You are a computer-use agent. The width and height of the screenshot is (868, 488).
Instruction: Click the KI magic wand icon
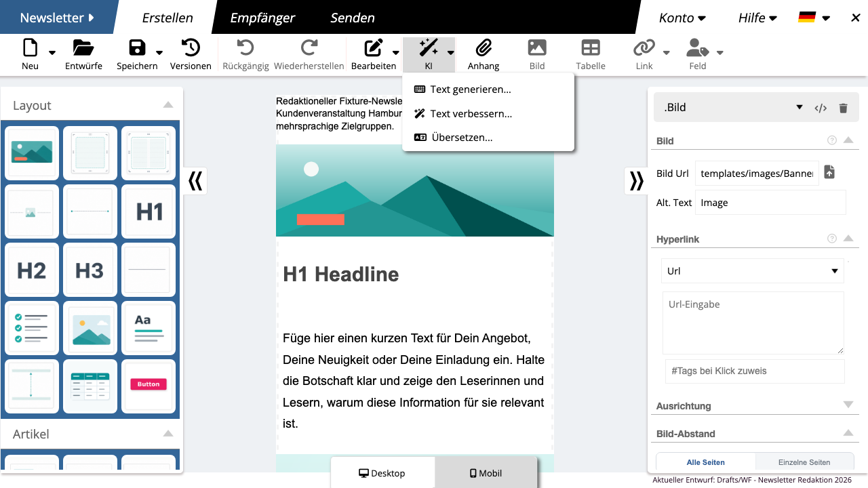pos(429,47)
